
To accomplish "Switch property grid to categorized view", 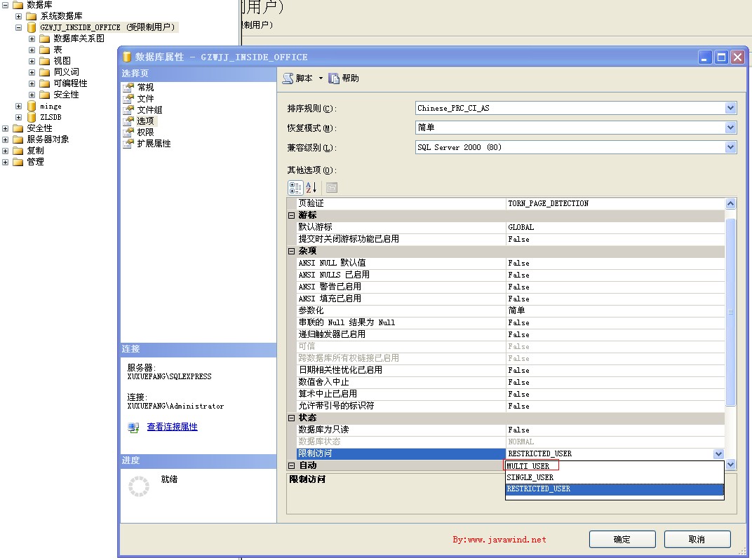I will click(x=295, y=187).
